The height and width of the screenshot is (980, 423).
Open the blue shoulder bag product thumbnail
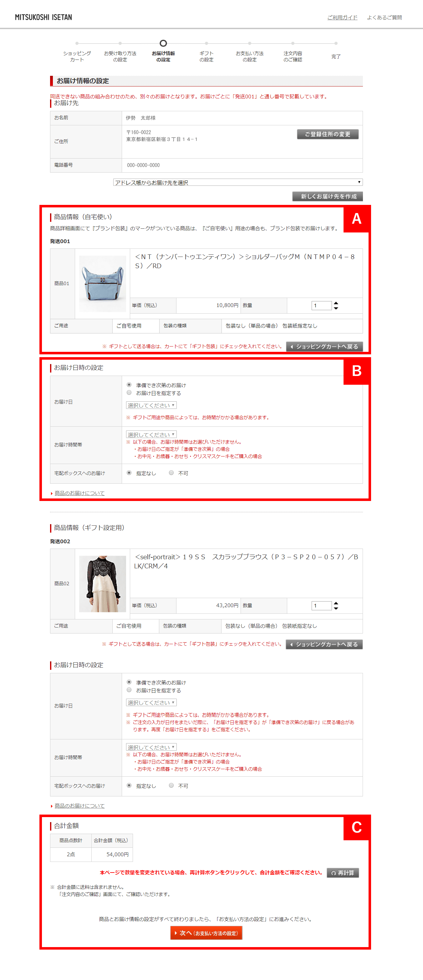coord(102,284)
